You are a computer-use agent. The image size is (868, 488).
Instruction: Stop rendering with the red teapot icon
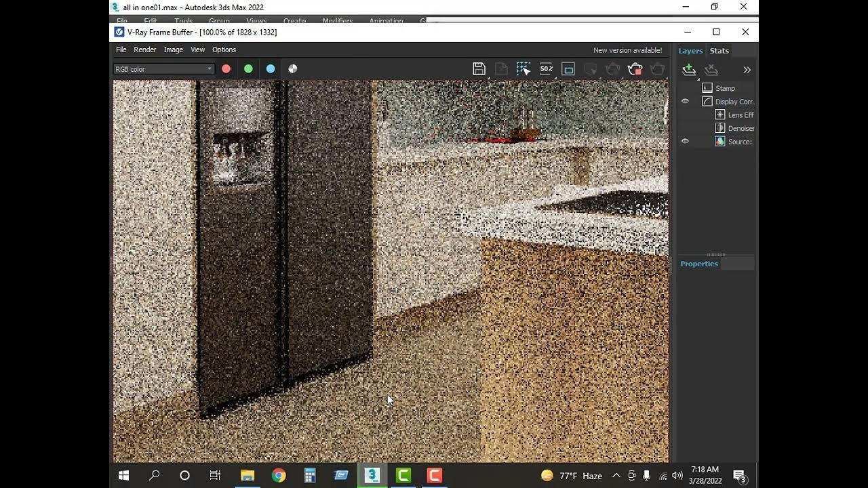point(635,68)
